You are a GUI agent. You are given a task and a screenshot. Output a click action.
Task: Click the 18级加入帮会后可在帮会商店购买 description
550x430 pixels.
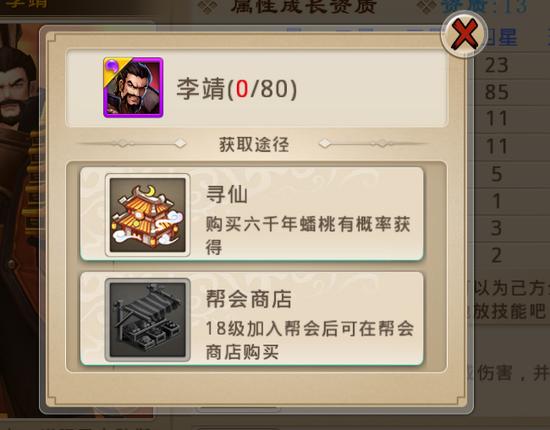310,340
